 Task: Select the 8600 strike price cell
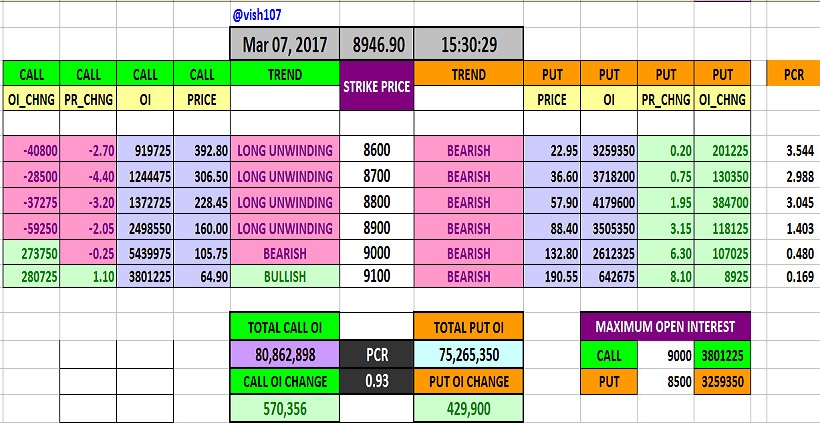pyautogui.click(x=377, y=149)
